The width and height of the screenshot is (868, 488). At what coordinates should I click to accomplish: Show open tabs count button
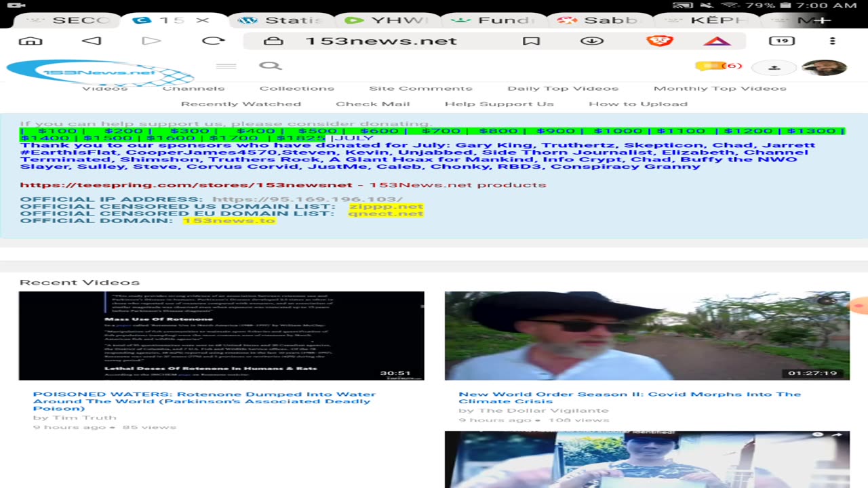coord(782,41)
